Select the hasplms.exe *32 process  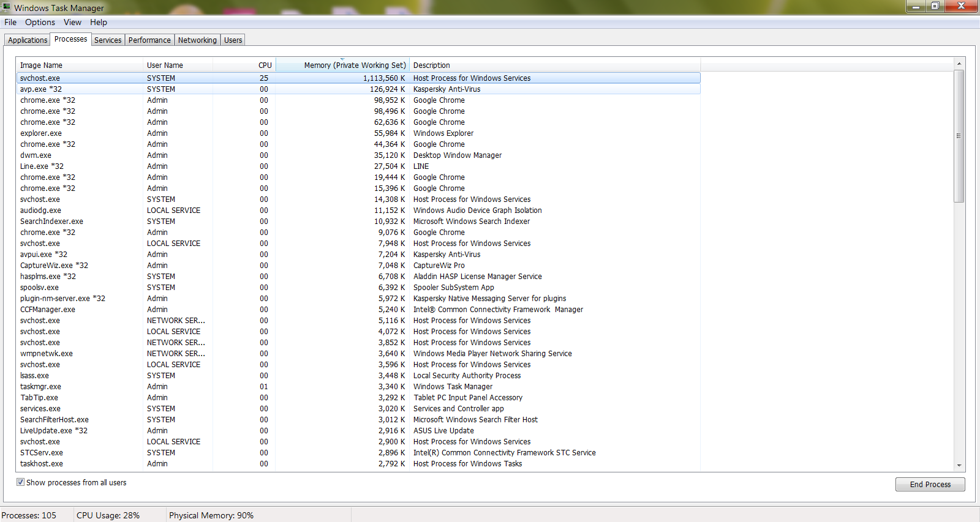tap(358, 276)
